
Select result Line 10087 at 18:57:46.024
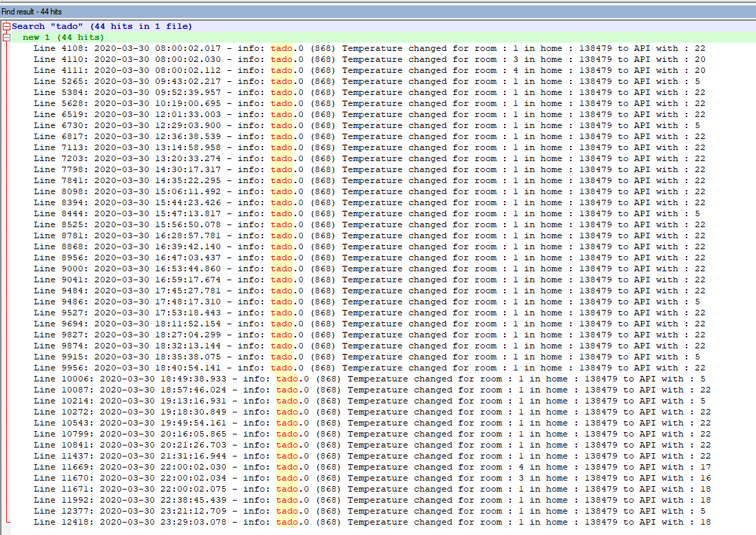[372, 390]
